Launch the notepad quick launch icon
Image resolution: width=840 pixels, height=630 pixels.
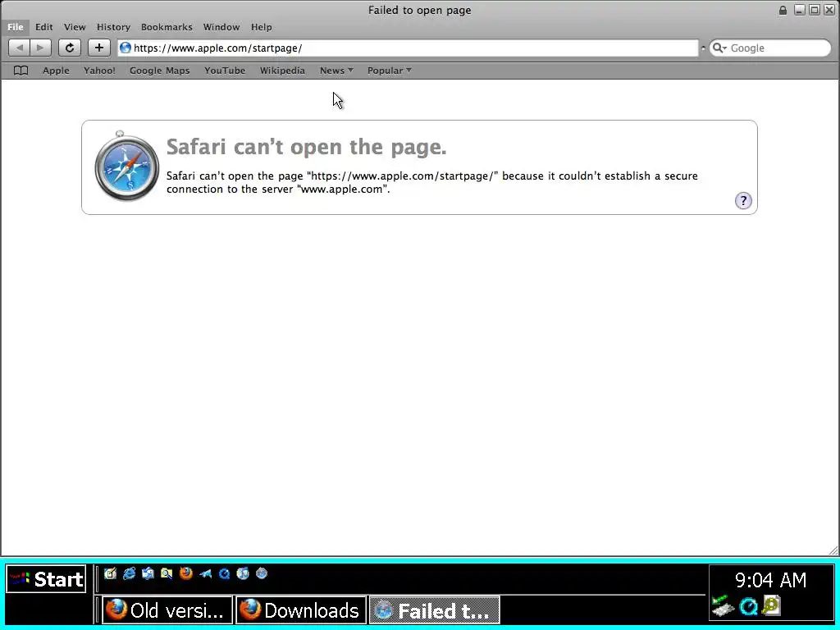(x=111, y=573)
